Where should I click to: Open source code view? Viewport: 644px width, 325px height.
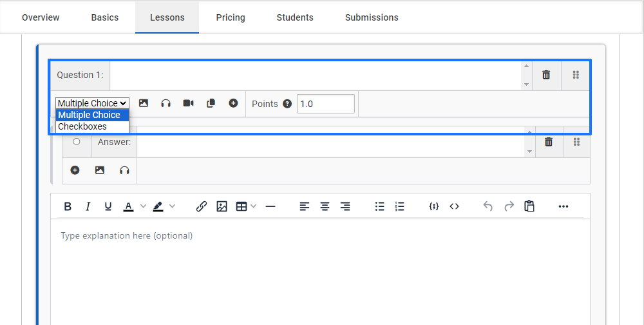tap(454, 206)
